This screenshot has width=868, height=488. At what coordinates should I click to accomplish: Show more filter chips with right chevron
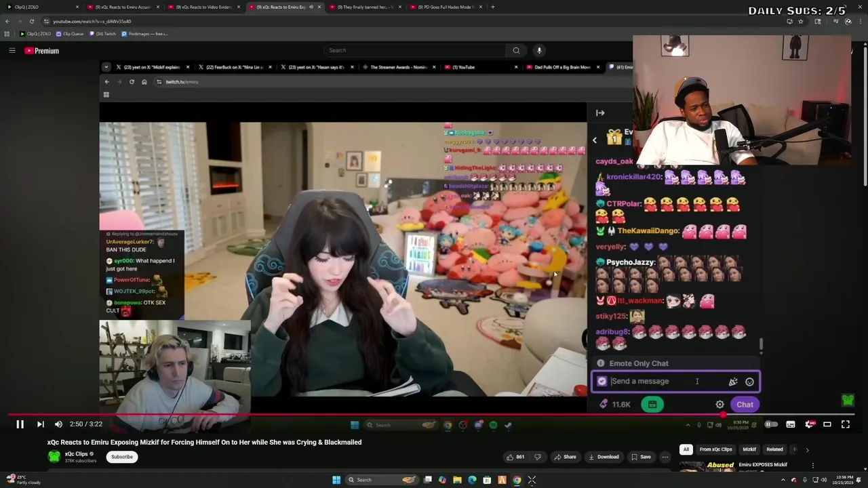(807, 449)
